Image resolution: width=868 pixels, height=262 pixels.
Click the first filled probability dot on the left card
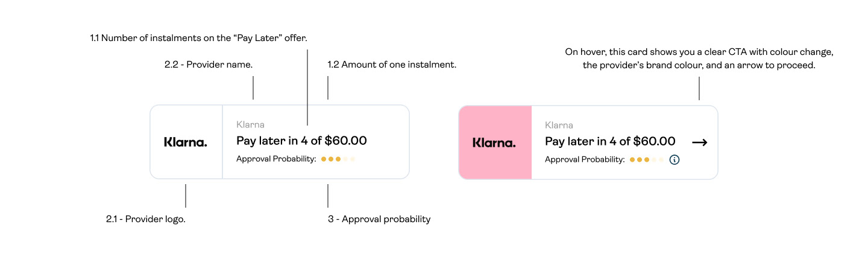pos(324,159)
